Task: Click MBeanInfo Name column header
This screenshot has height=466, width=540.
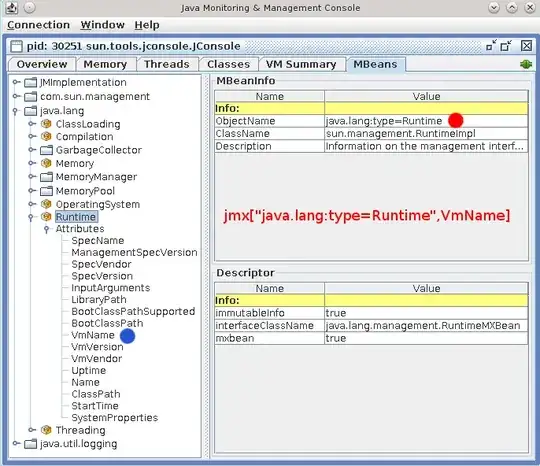Action: (x=269, y=96)
